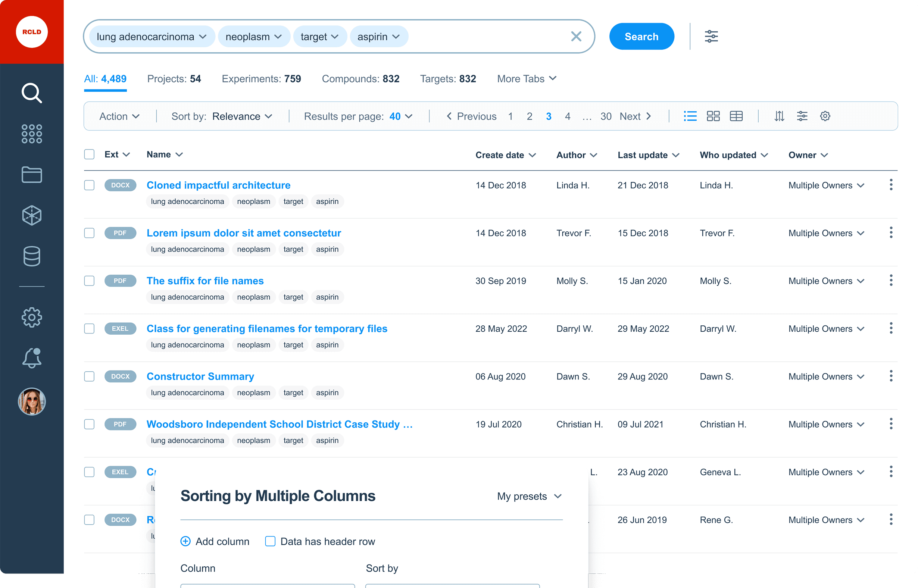Screen dimensions: 918x588
Task: Open the More Tabs menu
Action: coord(527,79)
